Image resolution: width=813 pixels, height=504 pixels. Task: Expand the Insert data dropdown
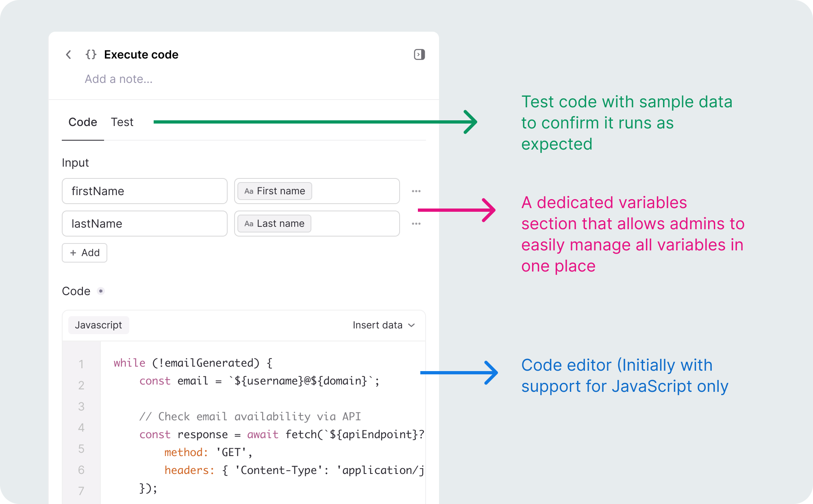coord(384,325)
